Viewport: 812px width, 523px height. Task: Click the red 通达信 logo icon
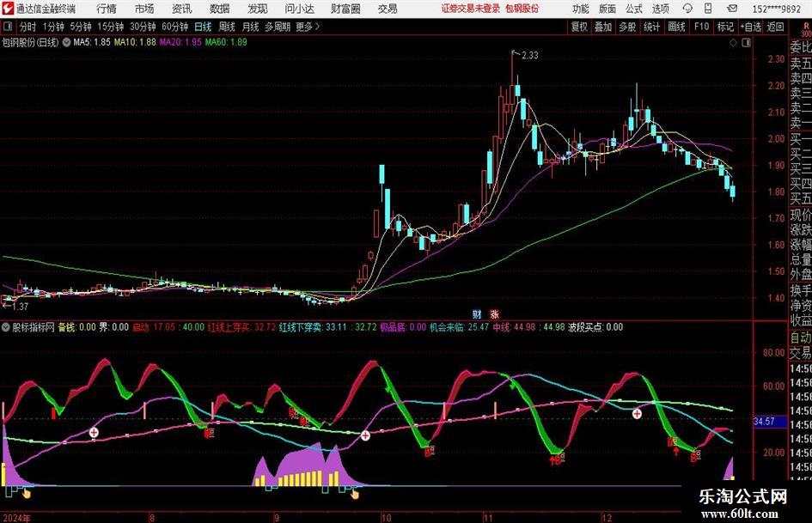click(7, 9)
